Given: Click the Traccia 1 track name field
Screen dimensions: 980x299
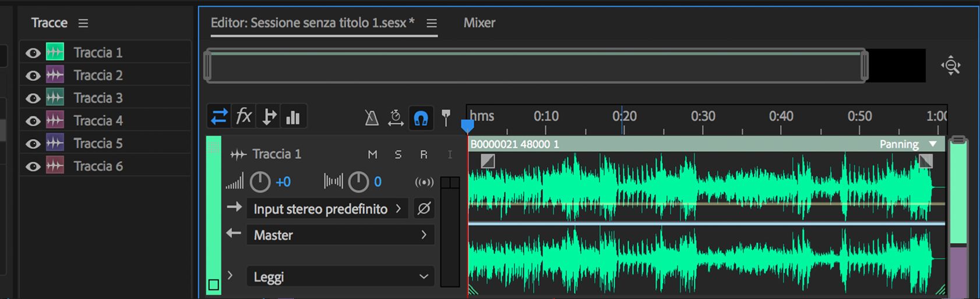Looking at the screenshot, I should (x=277, y=154).
